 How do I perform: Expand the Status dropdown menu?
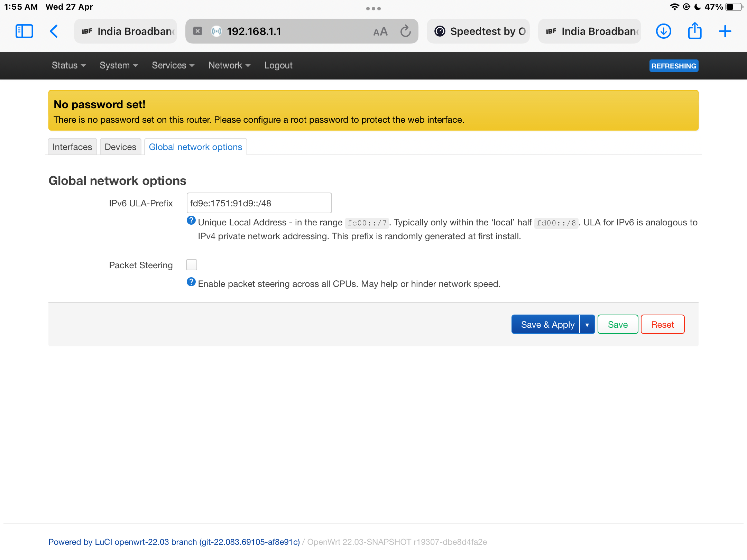pyautogui.click(x=68, y=65)
